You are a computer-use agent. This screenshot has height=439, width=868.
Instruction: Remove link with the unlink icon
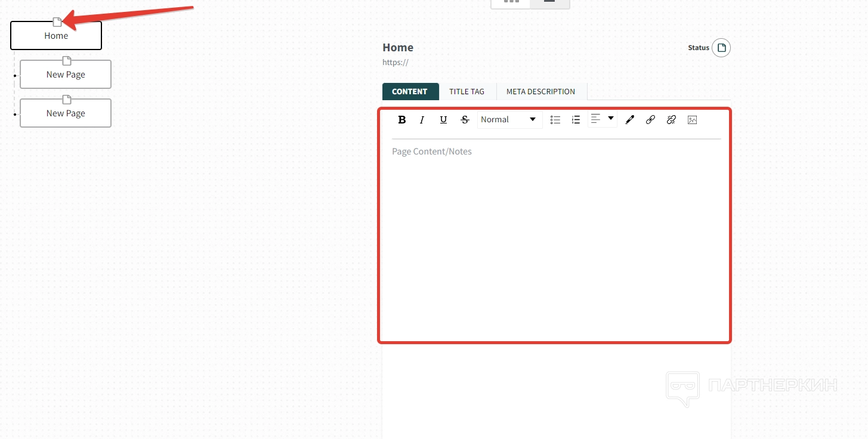pyautogui.click(x=671, y=120)
